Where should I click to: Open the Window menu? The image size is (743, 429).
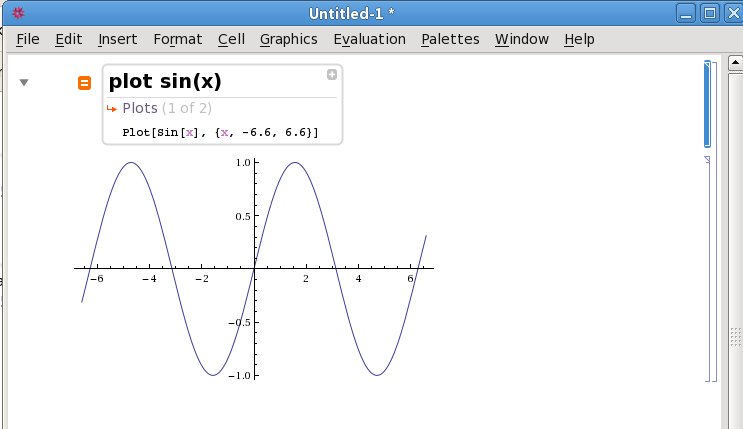[522, 39]
